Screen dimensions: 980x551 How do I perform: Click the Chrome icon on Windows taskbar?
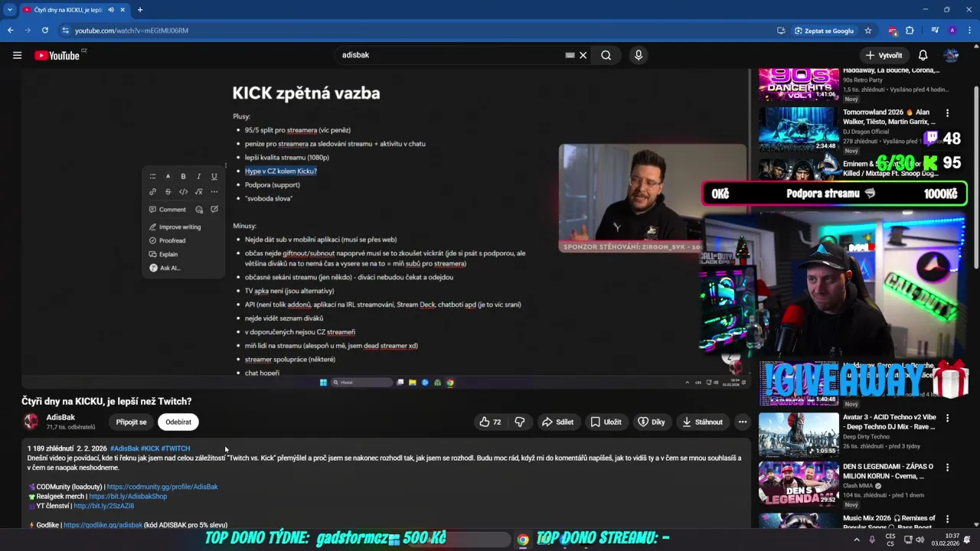(x=522, y=540)
